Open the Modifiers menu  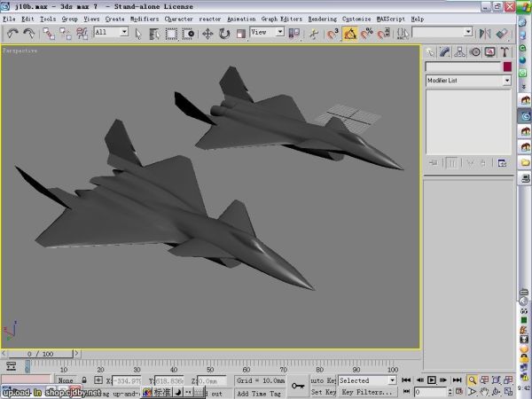click(x=145, y=19)
